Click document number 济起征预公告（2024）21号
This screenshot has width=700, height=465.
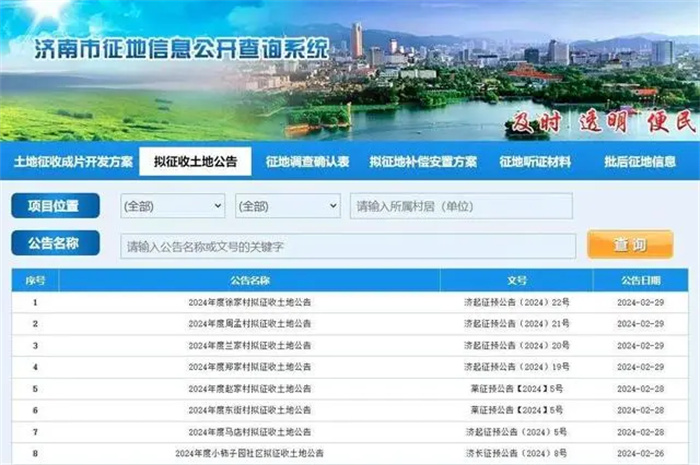(x=517, y=324)
